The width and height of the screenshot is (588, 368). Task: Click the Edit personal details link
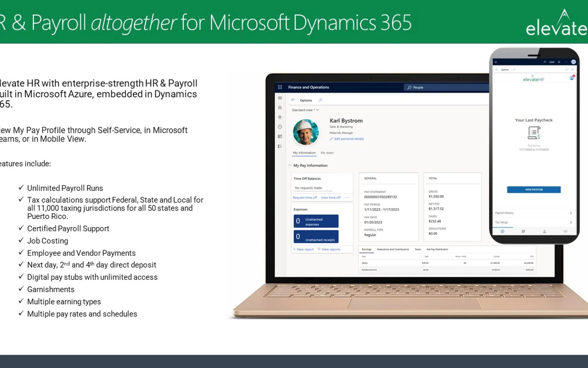347,139
